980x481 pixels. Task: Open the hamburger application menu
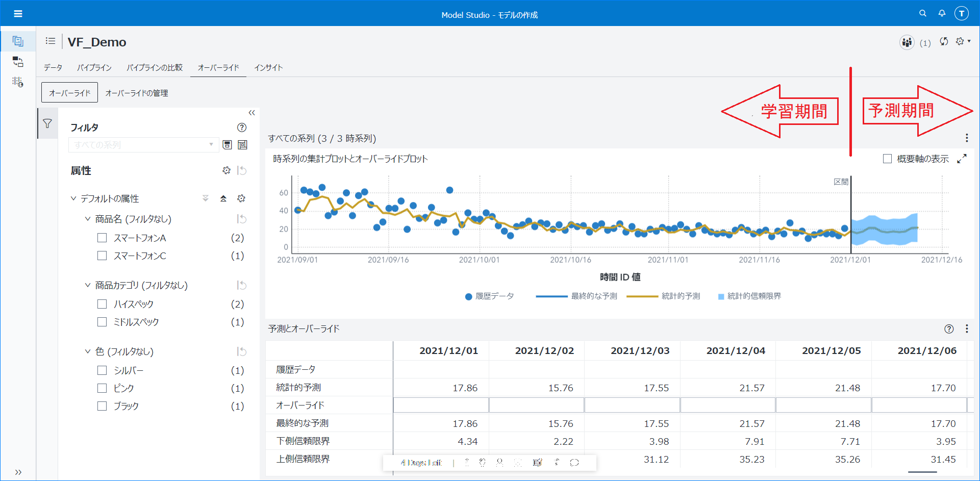[x=18, y=14]
